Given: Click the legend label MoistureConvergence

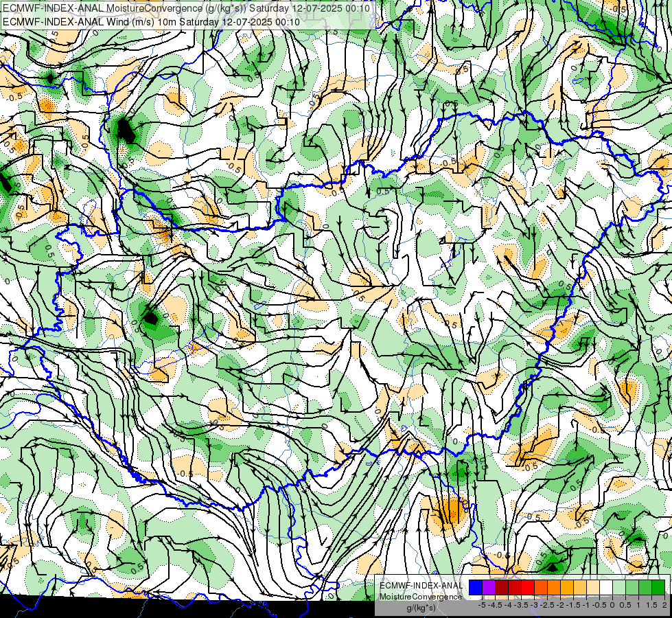Looking at the screenshot, I should point(421,597).
